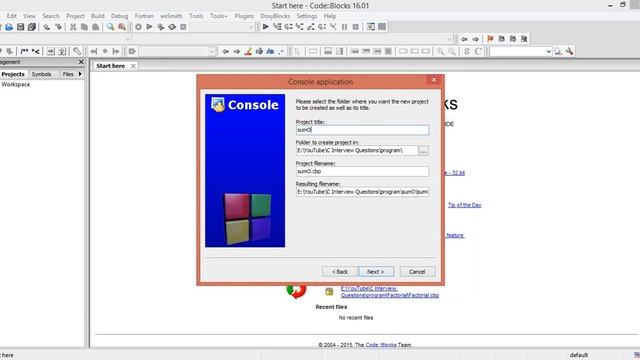The width and height of the screenshot is (640, 360).
Task: Switch to the Files tab
Action: pos(68,74)
